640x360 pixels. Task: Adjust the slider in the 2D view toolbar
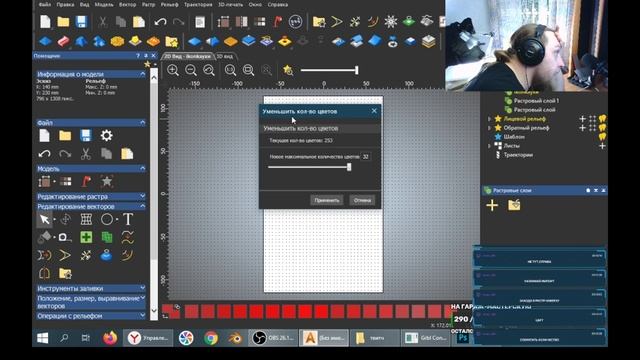[357, 70]
